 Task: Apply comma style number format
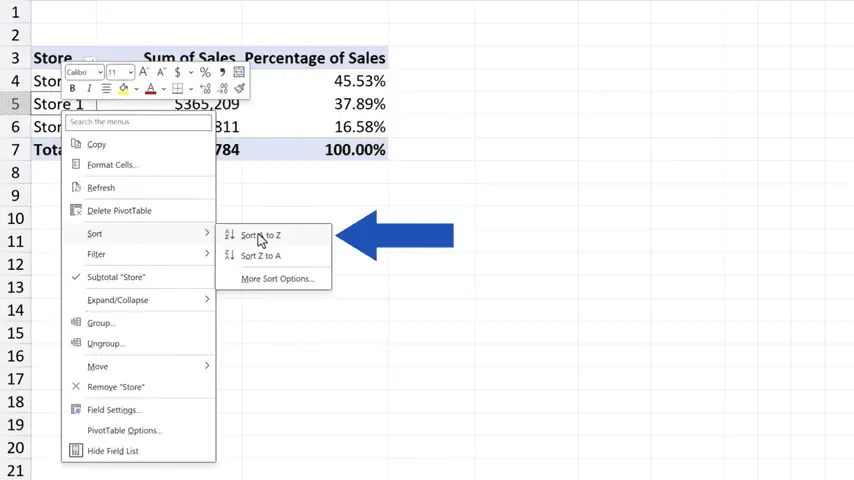tap(222, 72)
